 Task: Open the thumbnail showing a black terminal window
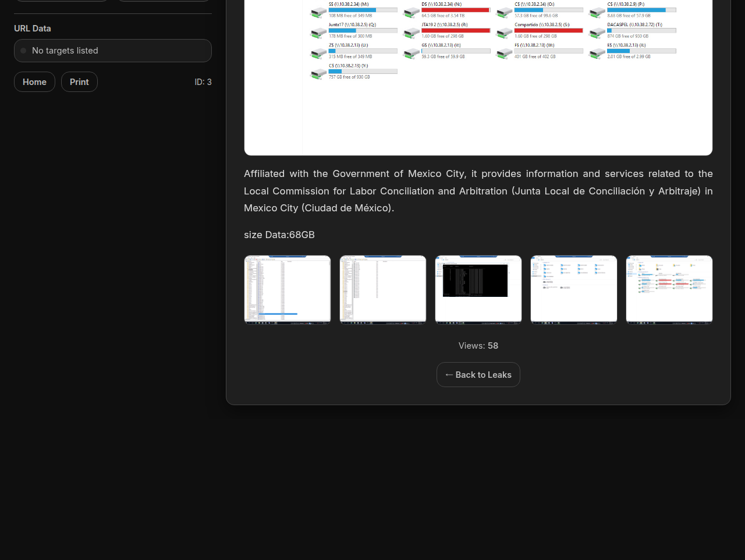tap(478, 289)
